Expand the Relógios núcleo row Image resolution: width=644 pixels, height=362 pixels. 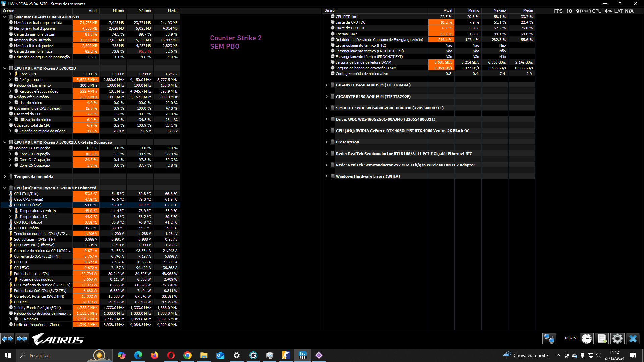coord(10,80)
